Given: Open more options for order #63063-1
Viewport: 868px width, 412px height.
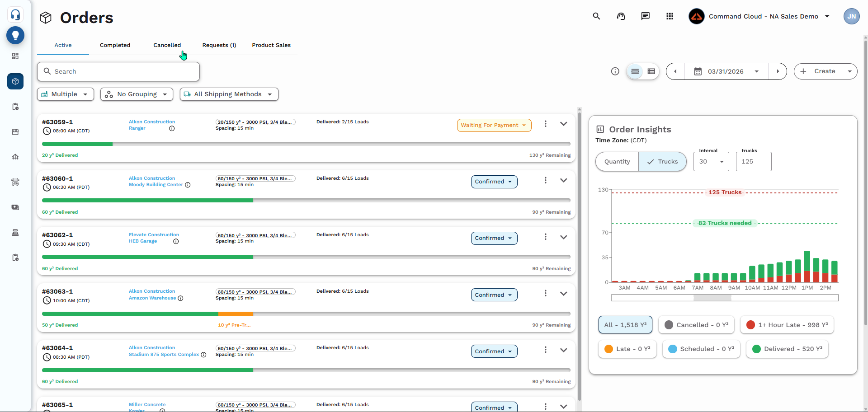Looking at the screenshot, I should click(546, 293).
